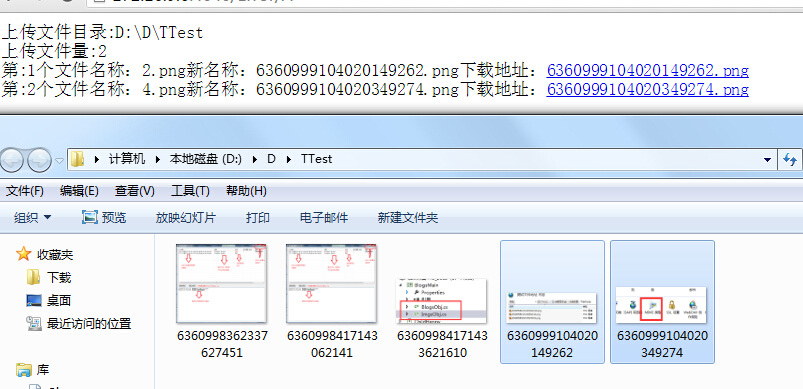This screenshot has height=389, width=803.
Task: Open the recent pages dropdown arrow
Action: click(x=59, y=160)
